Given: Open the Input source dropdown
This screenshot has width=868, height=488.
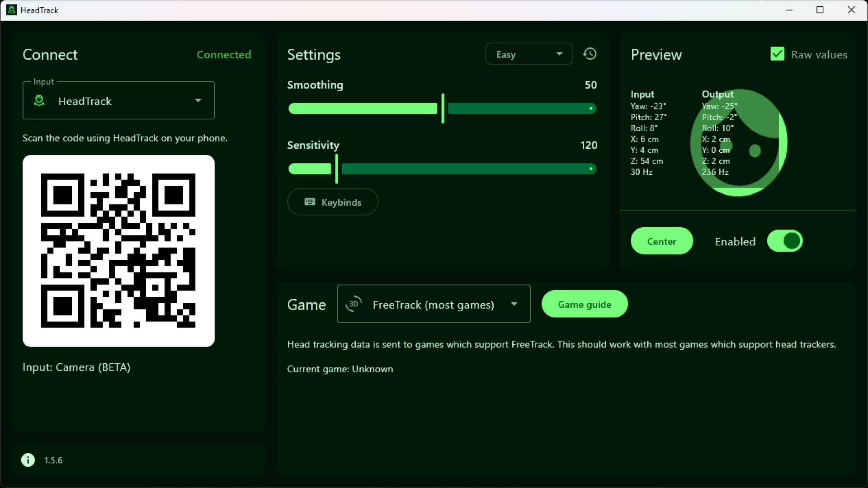Looking at the screenshot, I should point(118,100).
